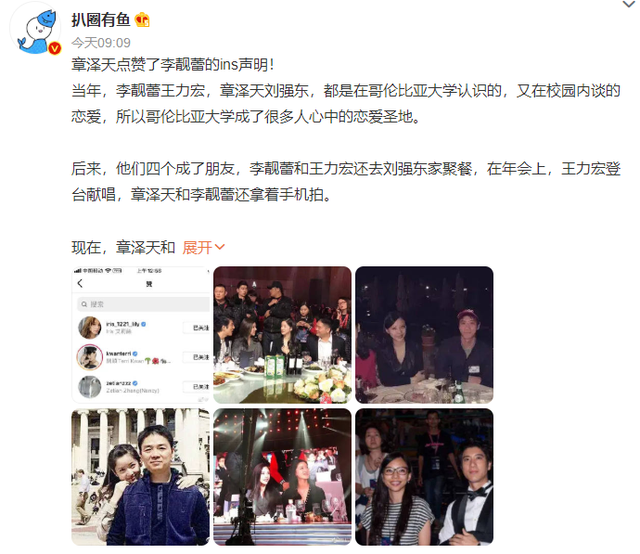Click the 搜索 search field in likes screenshot
The image size is (640, 554).
coord(143,304)
